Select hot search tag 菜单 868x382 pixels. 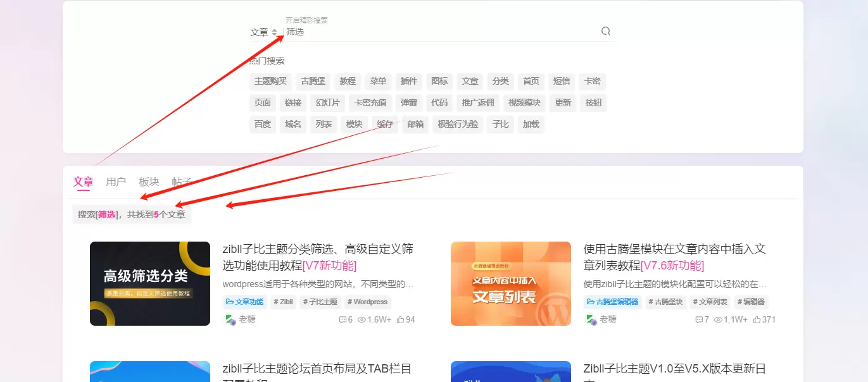click(378, 82)
